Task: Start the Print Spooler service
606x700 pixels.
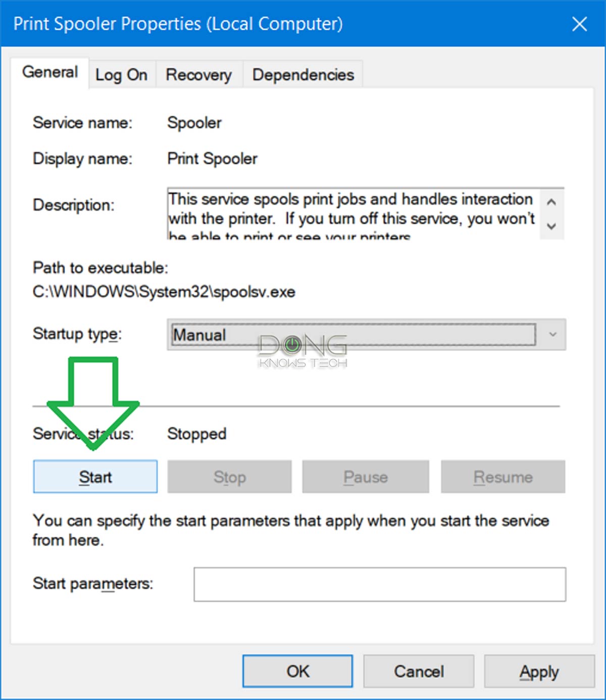Action: coord(95,476)
